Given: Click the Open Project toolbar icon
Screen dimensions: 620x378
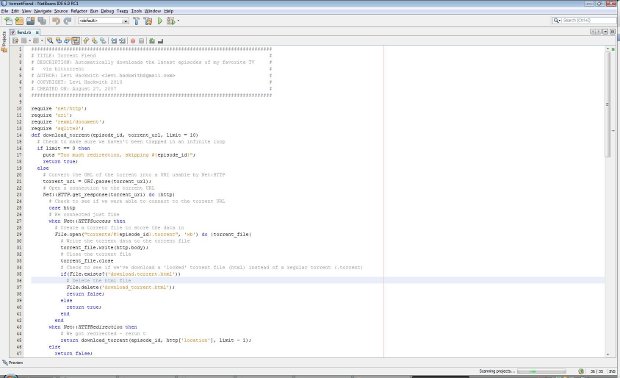Looking at the screenshot, I should (x=30, y=21).
